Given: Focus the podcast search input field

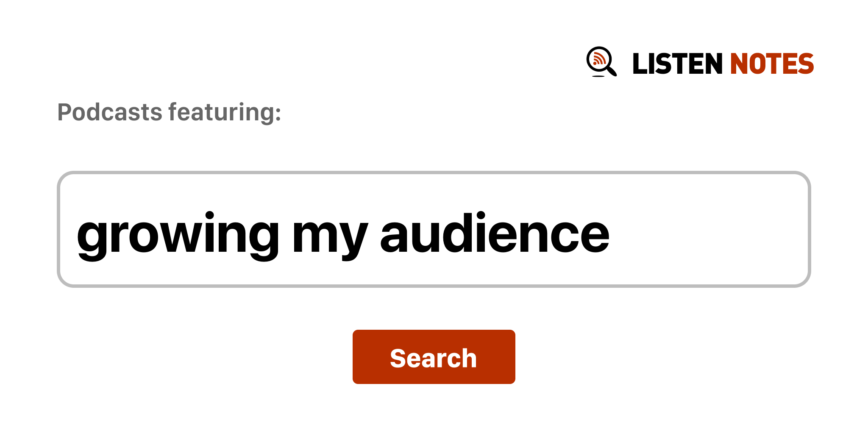Looking at the screenshot, I should click(x=433, y=229).
